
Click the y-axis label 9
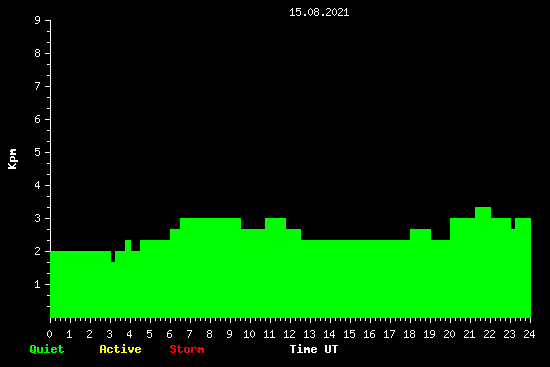point(38,20)
